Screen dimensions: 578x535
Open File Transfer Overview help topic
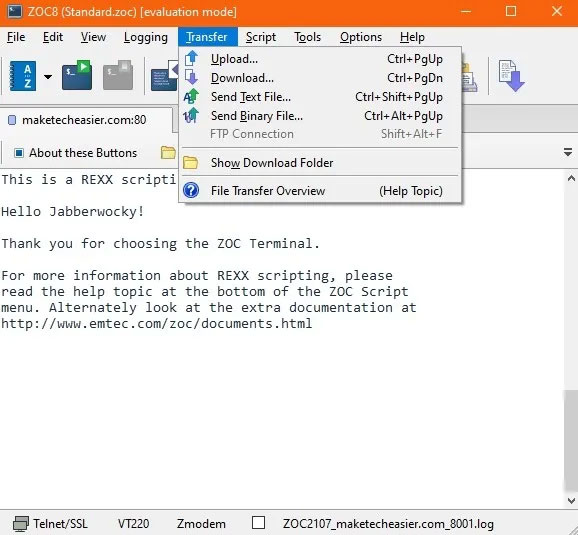pos(320,191)
